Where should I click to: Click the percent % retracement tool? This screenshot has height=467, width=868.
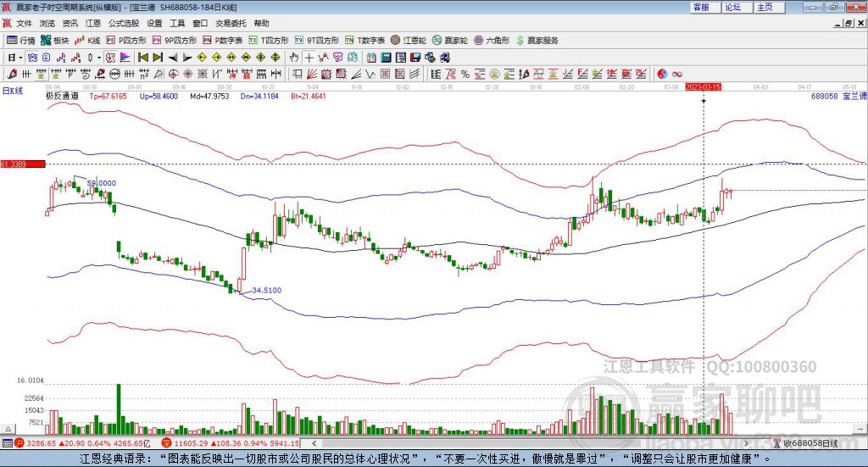465,74
